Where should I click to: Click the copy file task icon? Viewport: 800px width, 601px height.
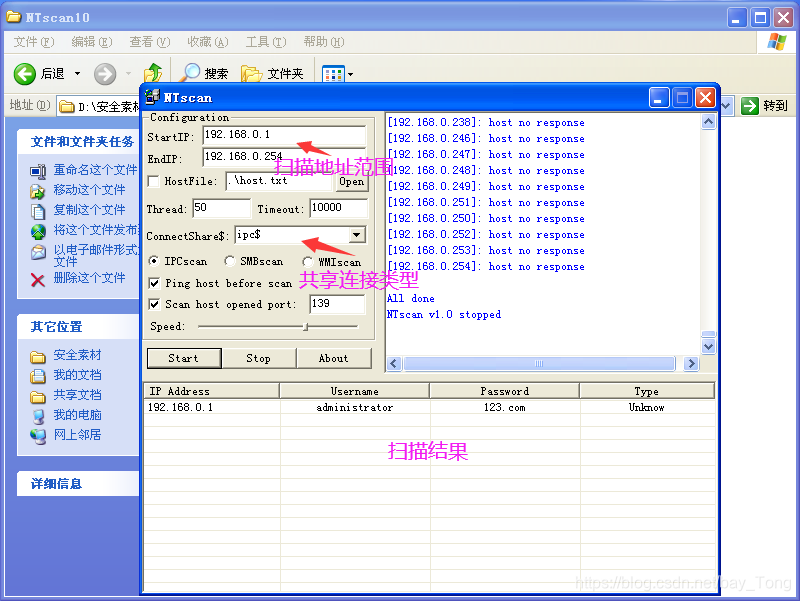click(x=38, y=211)
